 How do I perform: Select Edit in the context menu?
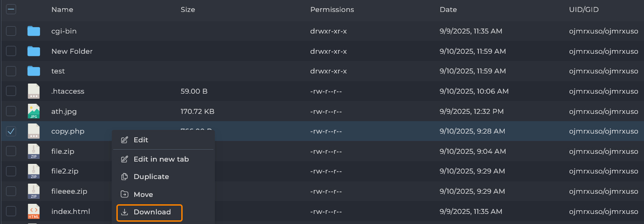(x=140, y=140)
